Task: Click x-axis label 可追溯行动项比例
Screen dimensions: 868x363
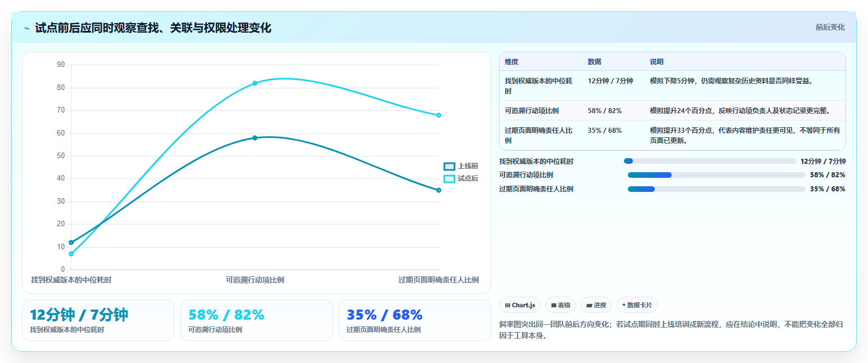Action: (x=255, y=280)
